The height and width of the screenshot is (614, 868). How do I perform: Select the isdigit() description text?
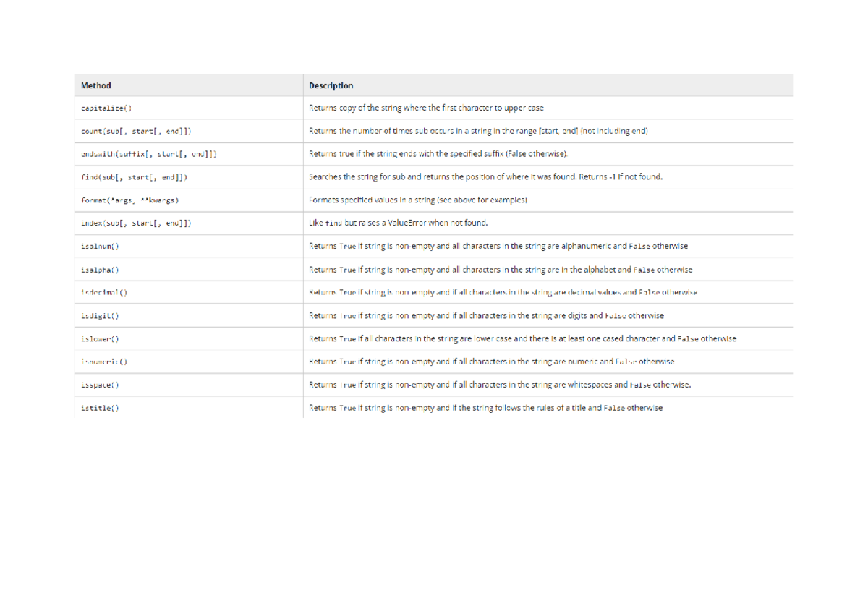(485, 315)
